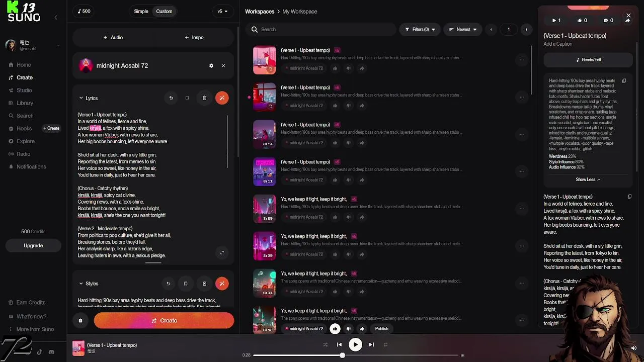This screenshot has height=362, width=644.
Task: Open more options for the 3:59 song
Action: coord(522,246)
